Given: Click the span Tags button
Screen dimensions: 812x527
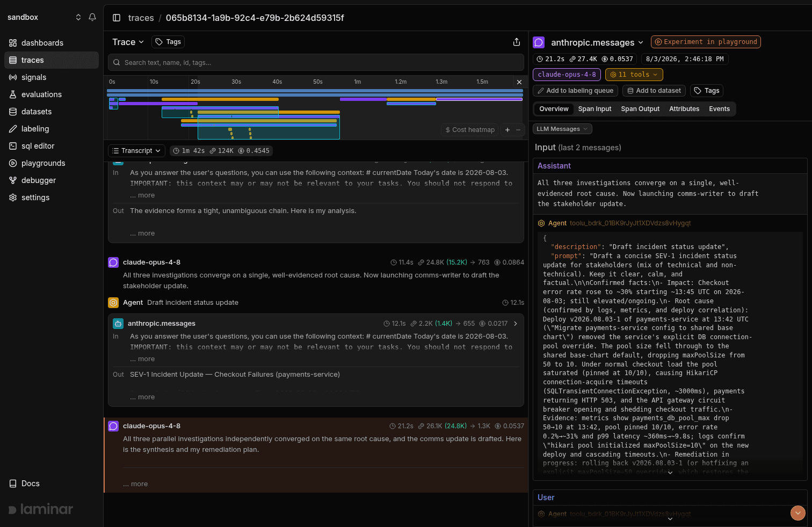Looking at the screenshot, I should pos(706,91).
